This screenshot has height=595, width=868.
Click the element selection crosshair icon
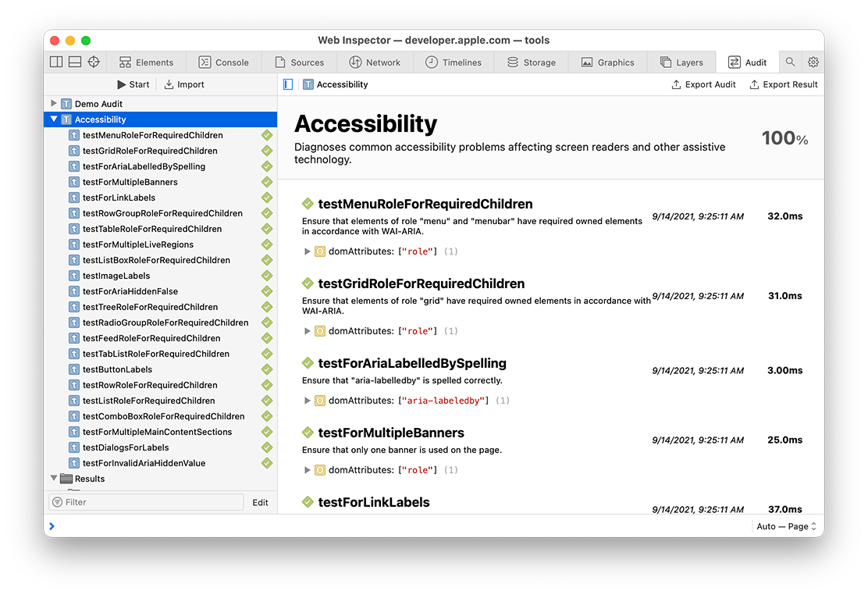tap(94, 62)
